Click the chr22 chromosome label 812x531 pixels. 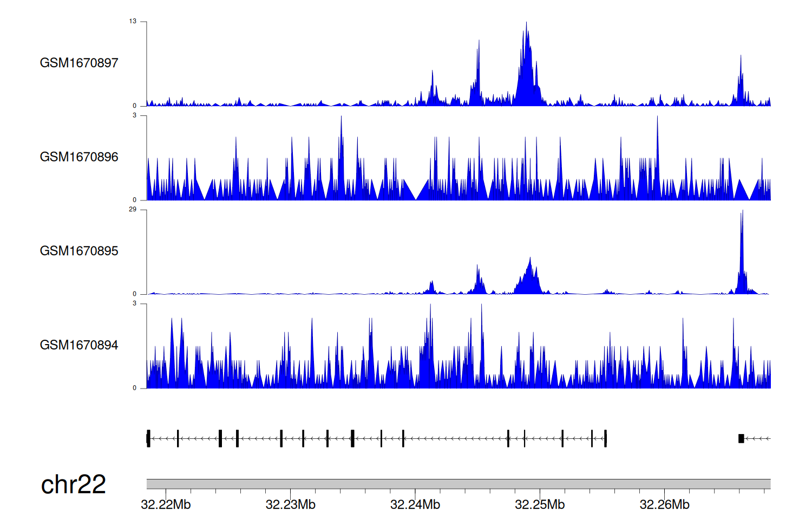pos(73,484)
